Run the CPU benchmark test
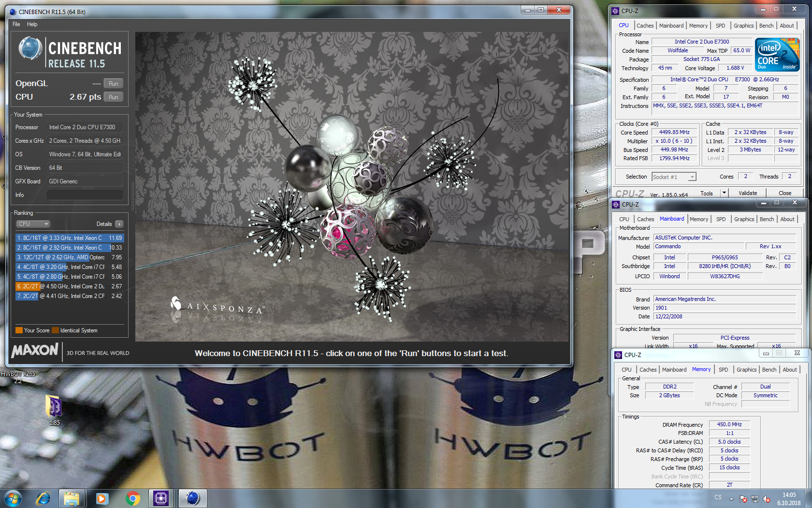The height and width of the screenshot is (508, 812). coord(114,97)
